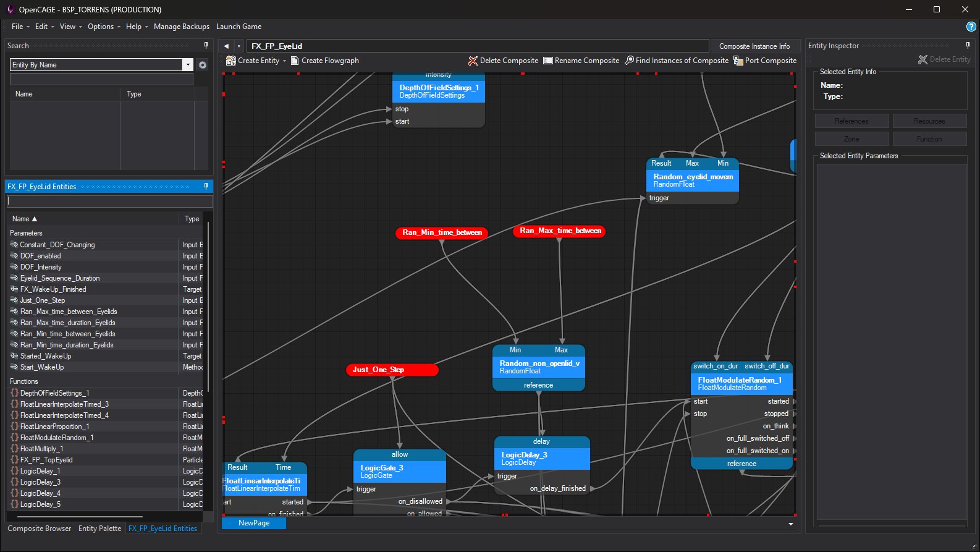Pin the Search panel

click(206, 46)
